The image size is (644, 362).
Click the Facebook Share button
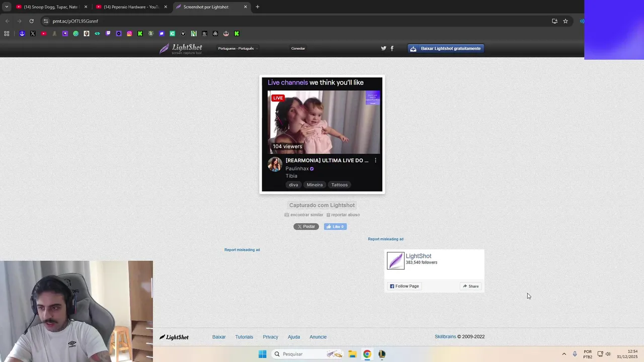pyautogui.click(x=471, y=286)
